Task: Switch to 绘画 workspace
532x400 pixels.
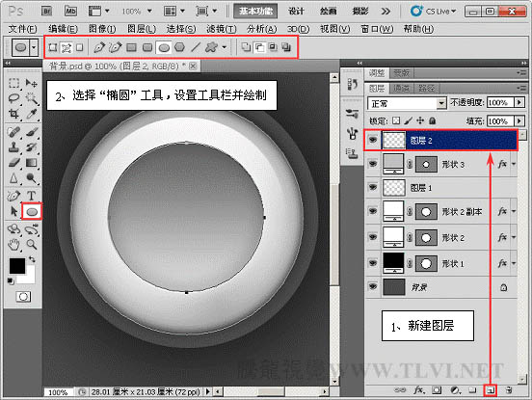Action: coord(328,12)
